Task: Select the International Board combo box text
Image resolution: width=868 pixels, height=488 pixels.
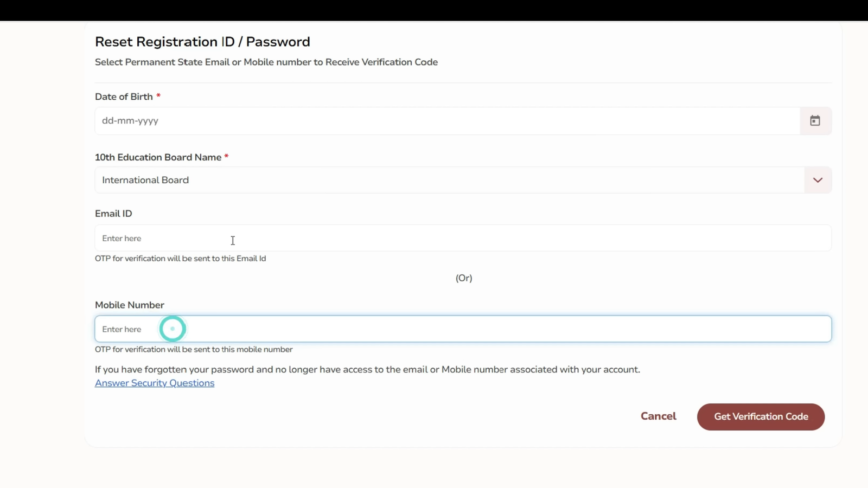Action: (x=145, y=180)
